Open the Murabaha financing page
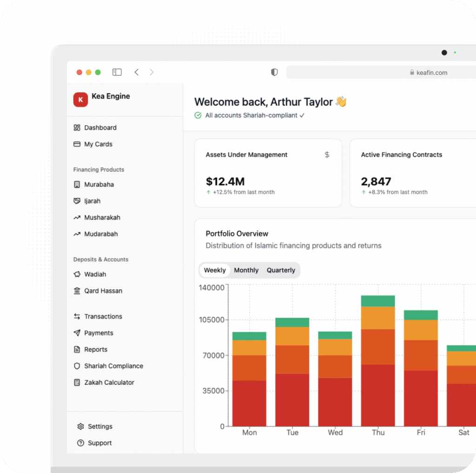This screenshot has width=476, height=473. [99, 185]
